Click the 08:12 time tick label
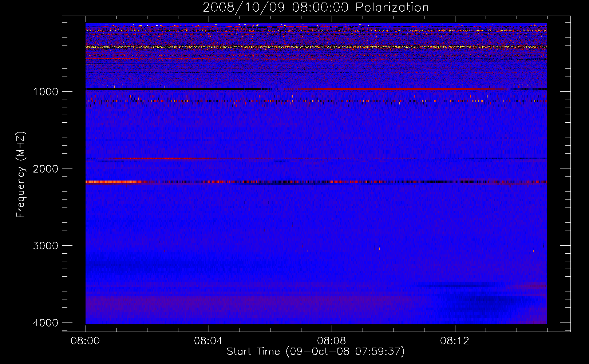The height and width of the screenshot is (364, 589). pyautogui.click(x=454, y=341)
